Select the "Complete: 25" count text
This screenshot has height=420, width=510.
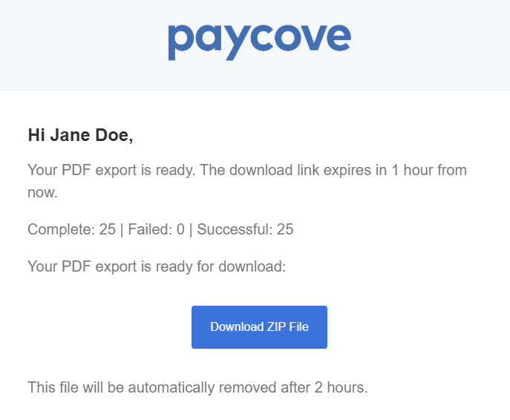click(71, 229)
